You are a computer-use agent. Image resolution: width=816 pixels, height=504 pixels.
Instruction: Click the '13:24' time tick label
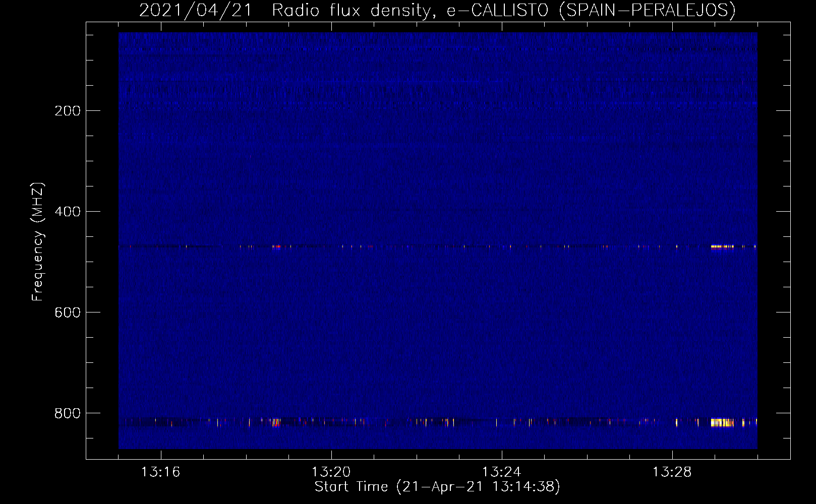pyautogui.click(x=501, y=472)
